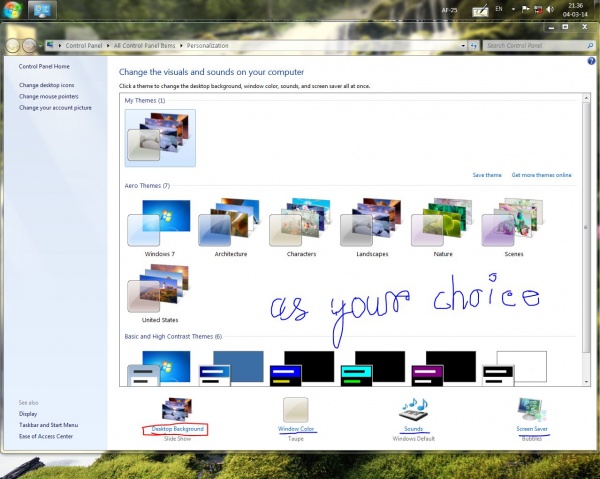Apply the Architecture theme
This screenshot has width=600, height=479.
pos(231,228)
